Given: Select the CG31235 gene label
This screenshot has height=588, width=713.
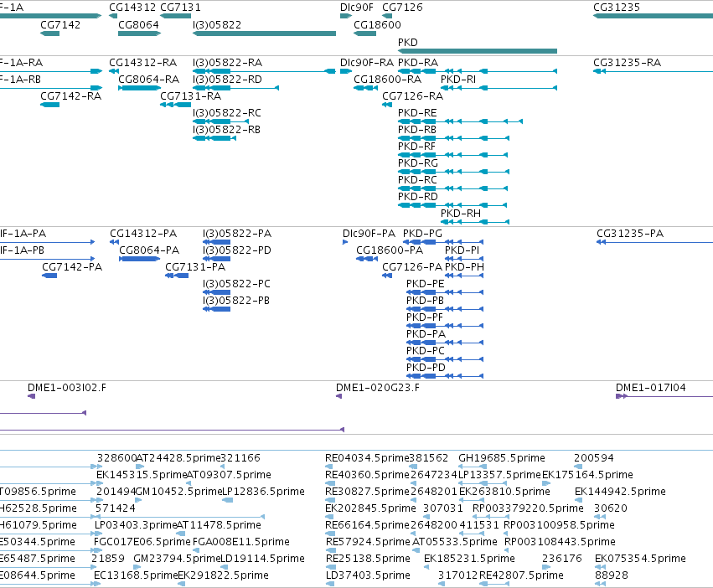Looking at the screenshot, I should [617, 8].
